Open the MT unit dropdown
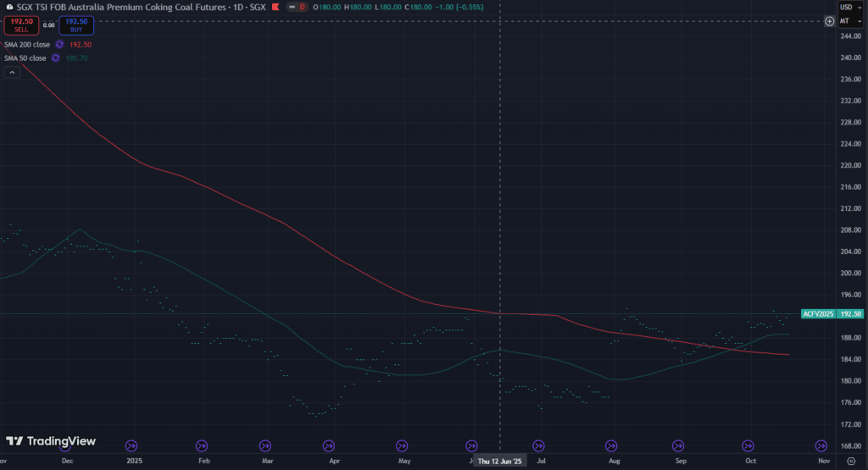Screen dimensions: 868x470 pyautogui.click(x=847, y=20)
